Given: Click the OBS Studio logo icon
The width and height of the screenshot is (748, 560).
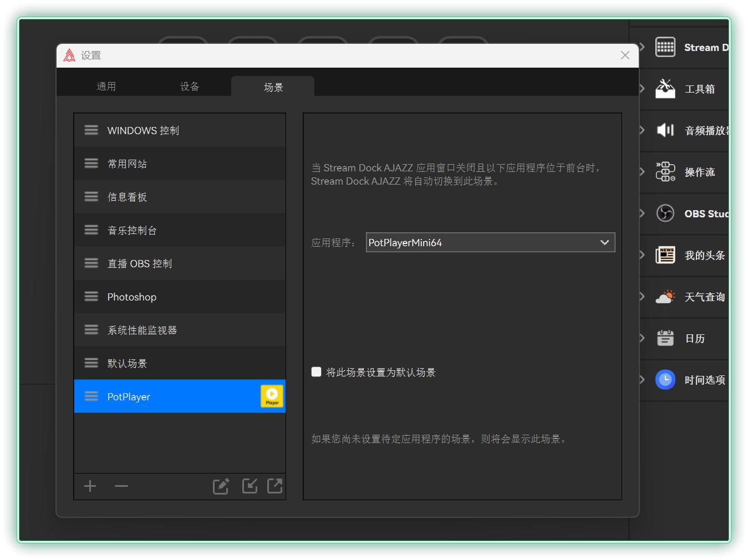Looking at the screenshot, I should (665, 213).
